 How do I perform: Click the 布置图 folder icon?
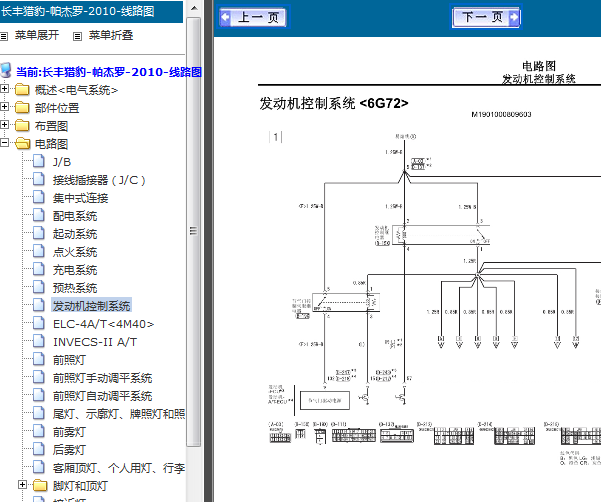(x=22, y=126)
